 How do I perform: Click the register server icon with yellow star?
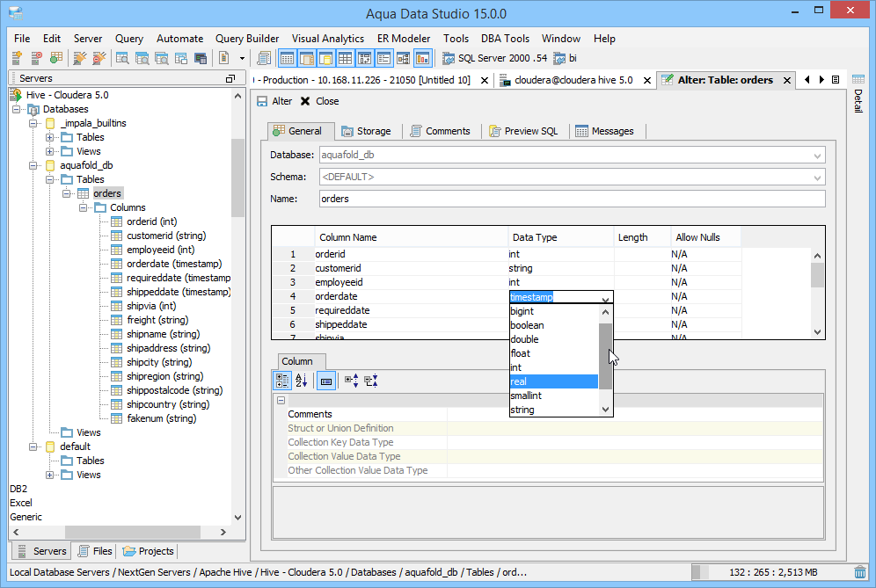18,58
